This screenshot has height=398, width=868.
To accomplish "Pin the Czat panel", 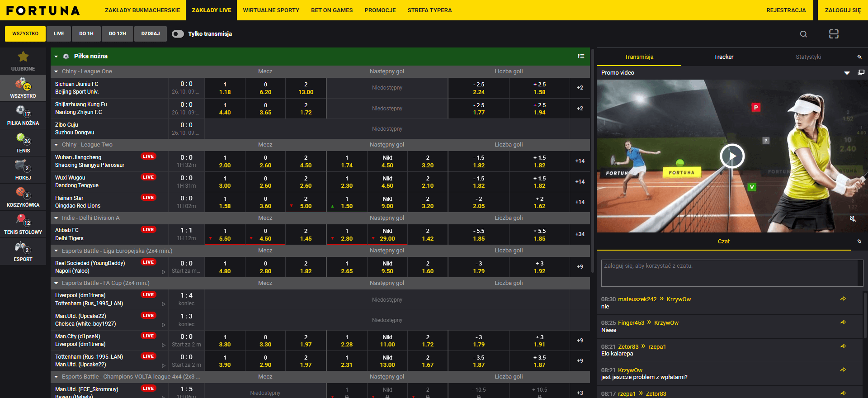I will tap(859, 242).
